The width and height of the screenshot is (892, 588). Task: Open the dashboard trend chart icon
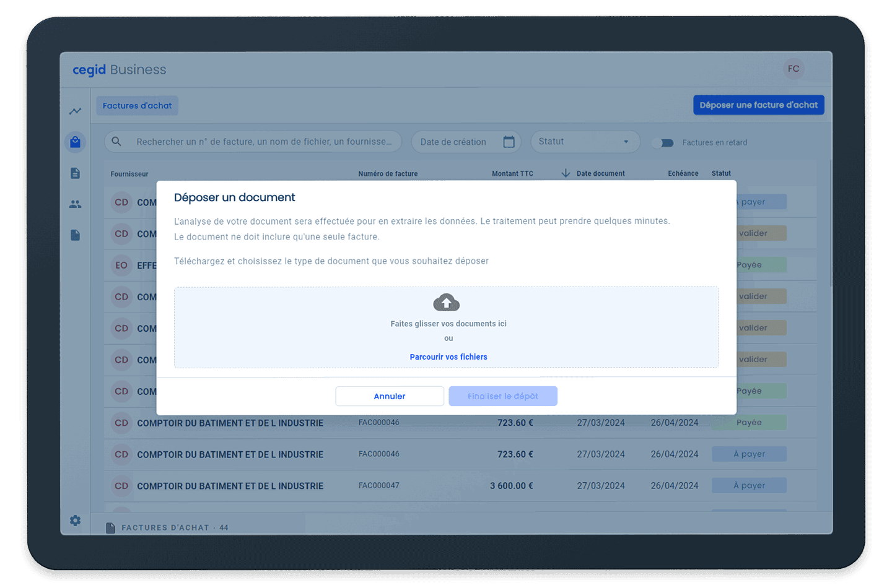point(75,111)
